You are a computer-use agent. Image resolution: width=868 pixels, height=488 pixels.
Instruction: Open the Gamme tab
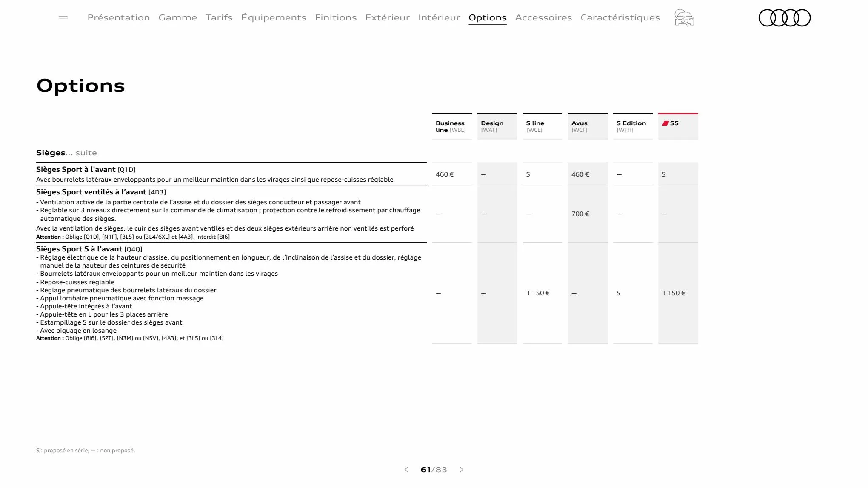(178, 17)
